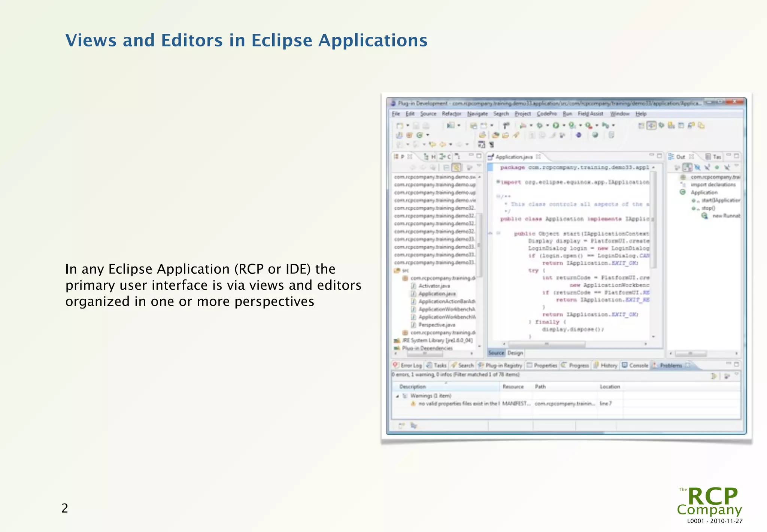
Task: Open the CodePro menu
Action: (x=547, y=114)
